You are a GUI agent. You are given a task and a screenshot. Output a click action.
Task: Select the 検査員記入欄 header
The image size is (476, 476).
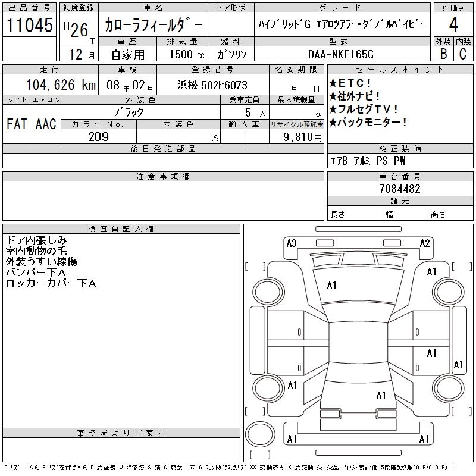click(x=121, y=228)
